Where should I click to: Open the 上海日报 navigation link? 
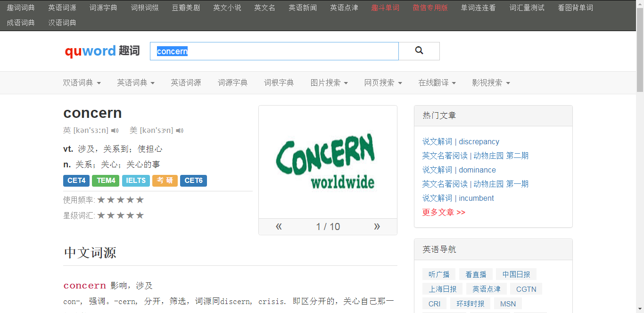click(x=443, y=289)
